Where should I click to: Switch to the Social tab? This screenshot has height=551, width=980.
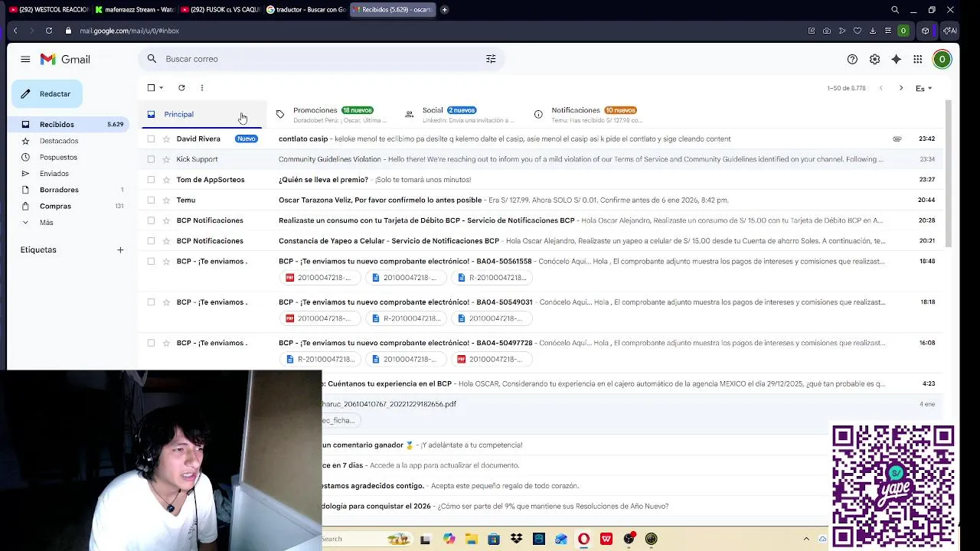click(460, 114)
